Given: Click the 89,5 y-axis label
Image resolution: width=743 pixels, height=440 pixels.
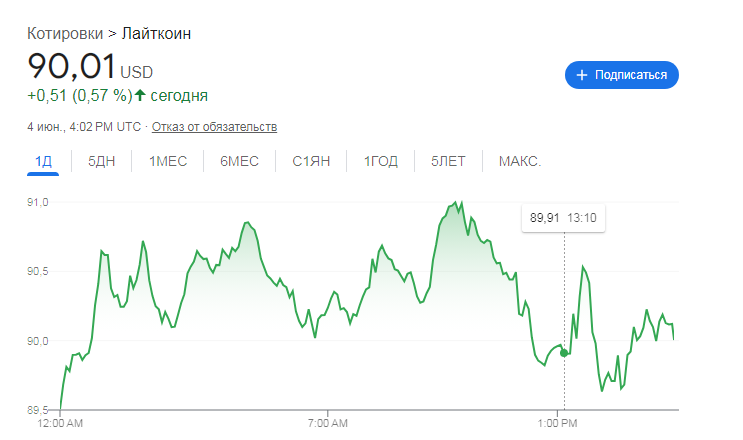Looking at the screenshot, I should point(37,410).
